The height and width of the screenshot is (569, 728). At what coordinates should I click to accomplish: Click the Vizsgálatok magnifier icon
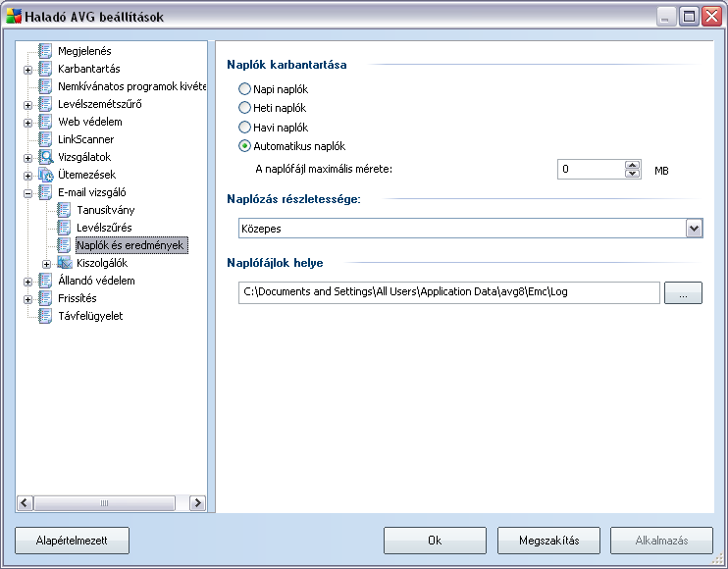pos(45,157)
